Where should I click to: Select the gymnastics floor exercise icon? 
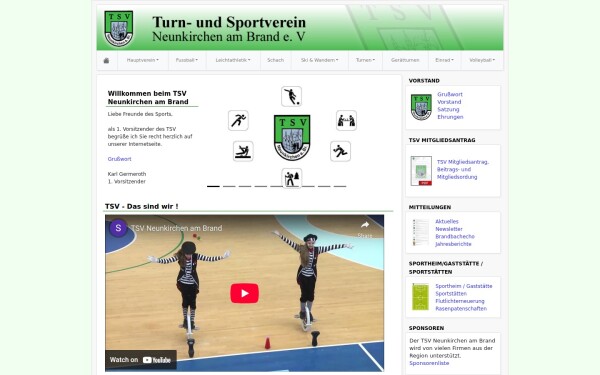243,151
